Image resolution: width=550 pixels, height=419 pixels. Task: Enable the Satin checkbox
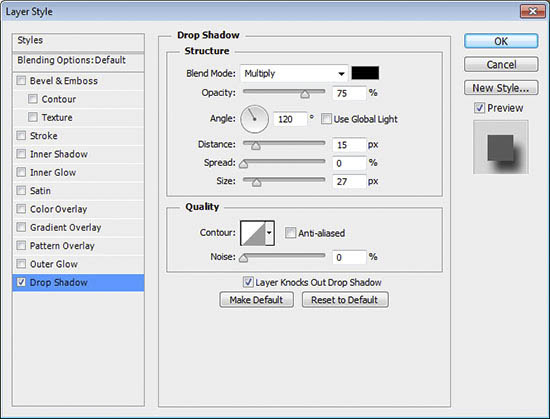21,190
